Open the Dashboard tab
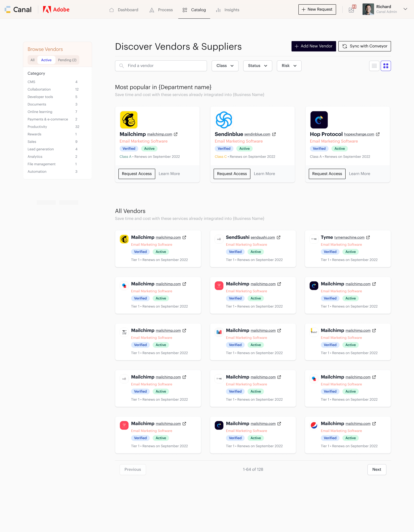The image size is (414, 532). [123, 10]
